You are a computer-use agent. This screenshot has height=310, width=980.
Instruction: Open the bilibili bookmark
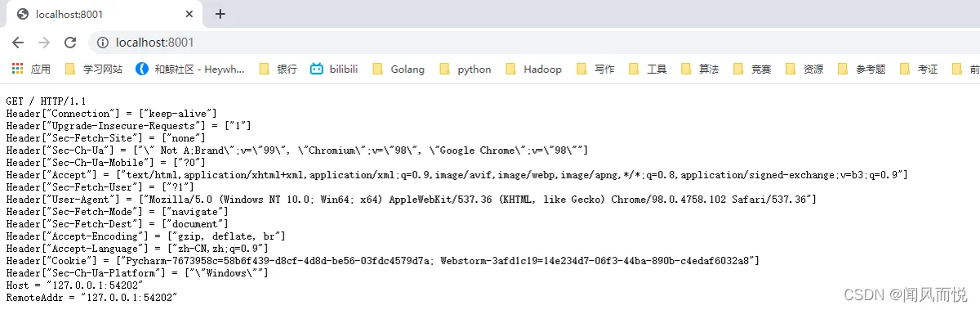pos(334,70)
